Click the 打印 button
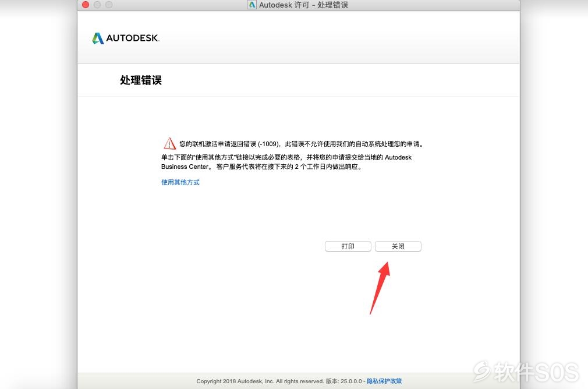The image size is (588, 389). (x=348, y=246)
